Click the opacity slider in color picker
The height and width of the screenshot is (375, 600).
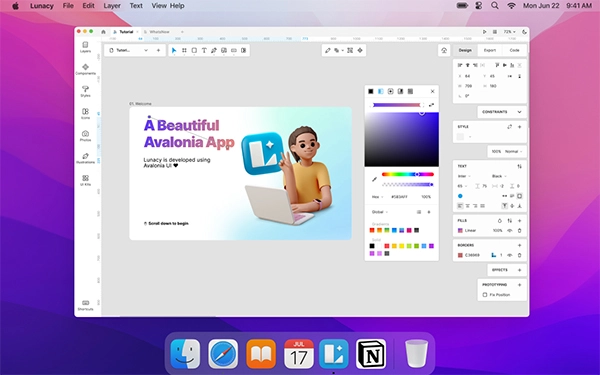pyautogui.click(x=408, y=184)
